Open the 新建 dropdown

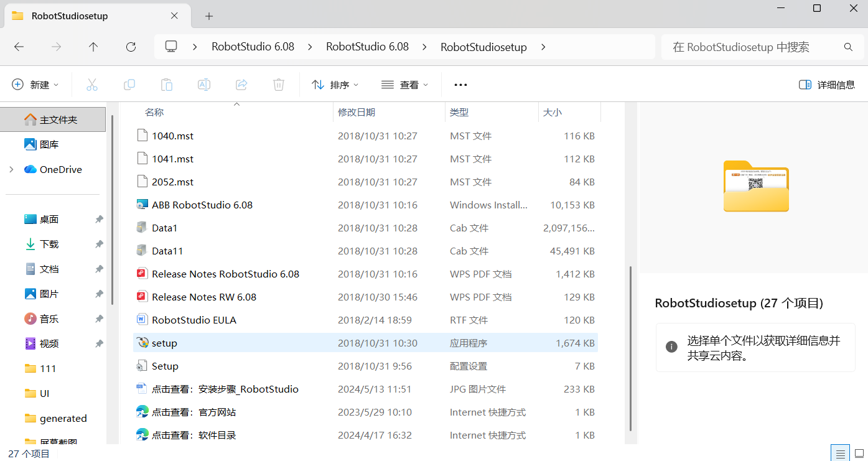(x=35, y=85)
